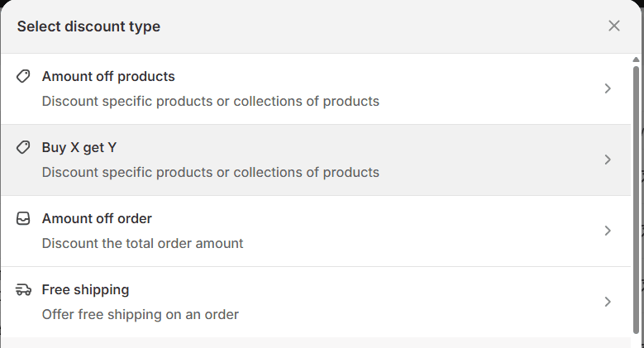Select the Amount off products discount type
Image resolution: width=644 pixels, height=348 pixels.
[108, 76]
